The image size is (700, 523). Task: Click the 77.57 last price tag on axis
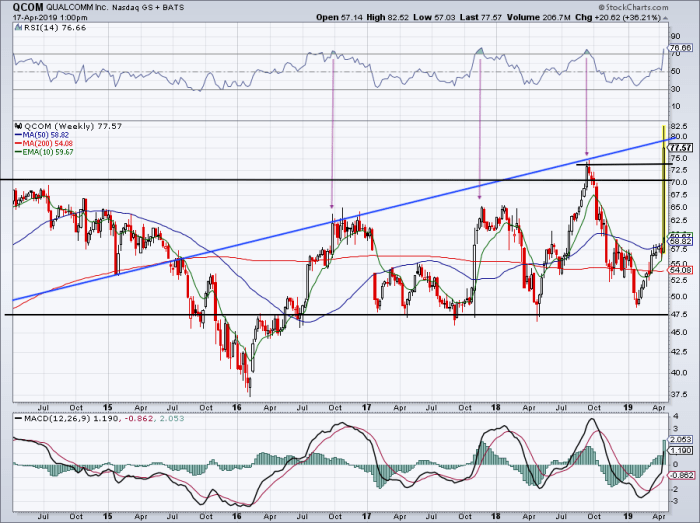click(681, 146)
